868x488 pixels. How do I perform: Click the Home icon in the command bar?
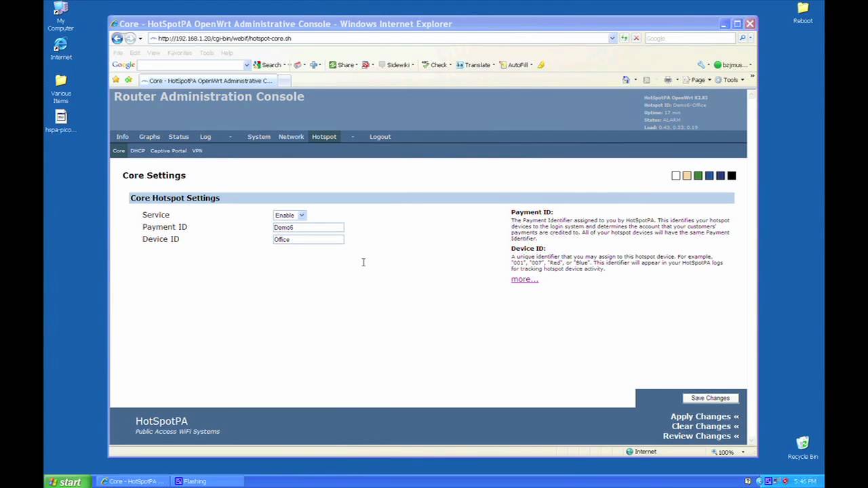coord(626,80)
